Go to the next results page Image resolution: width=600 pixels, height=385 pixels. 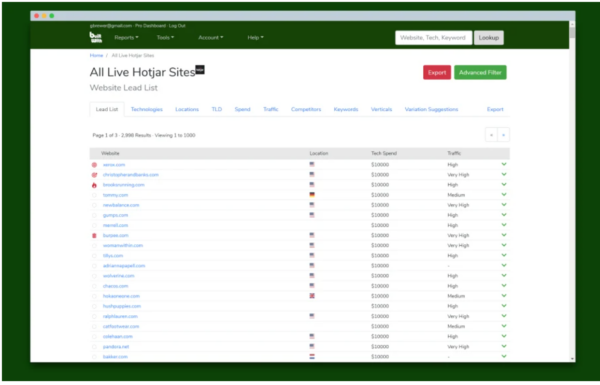pyautogui.click(x=503, y=135)
